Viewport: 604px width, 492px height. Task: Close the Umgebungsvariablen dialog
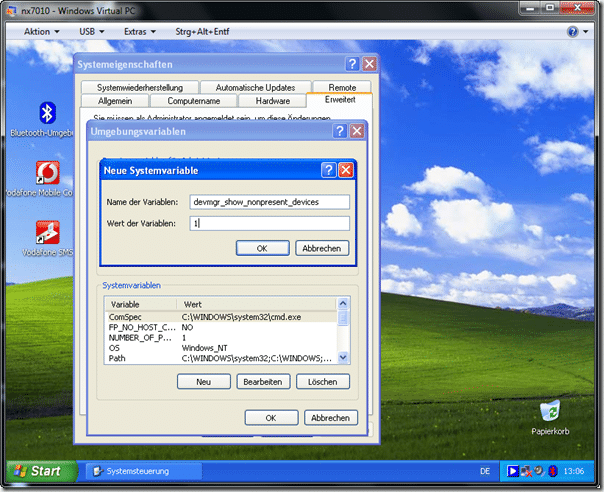pyautogui.click(x=357, y=131)
